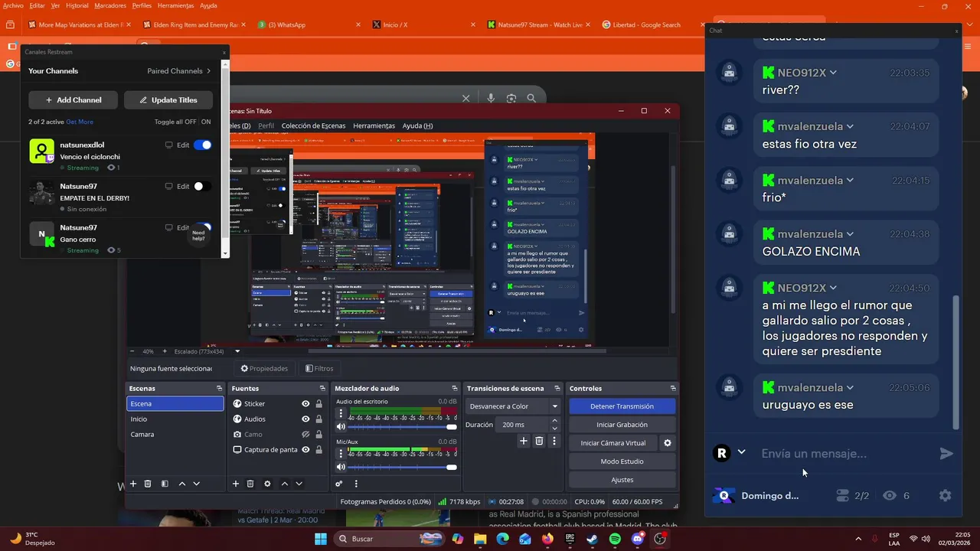Mute the Mic/Aux speaker

click(x=341, y=467)
